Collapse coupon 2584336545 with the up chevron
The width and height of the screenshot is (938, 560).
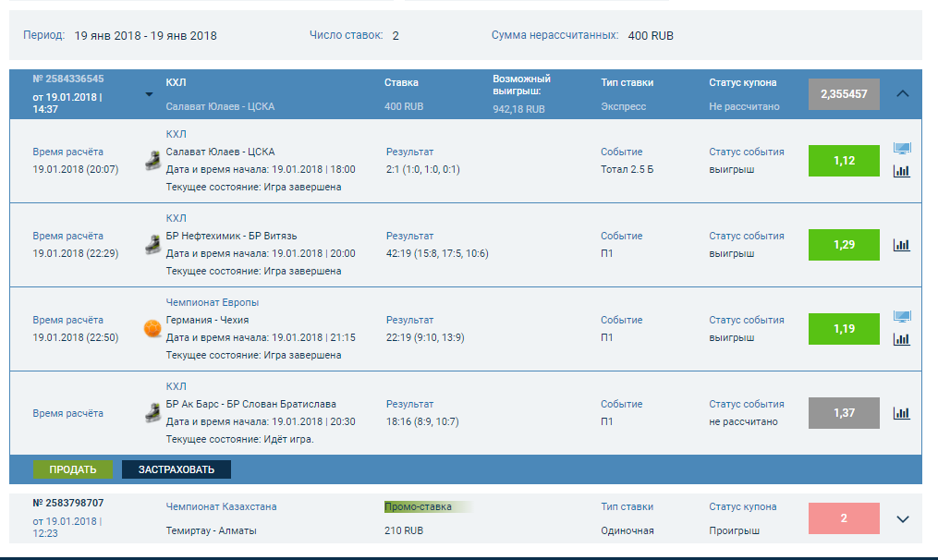click(903, 93)
